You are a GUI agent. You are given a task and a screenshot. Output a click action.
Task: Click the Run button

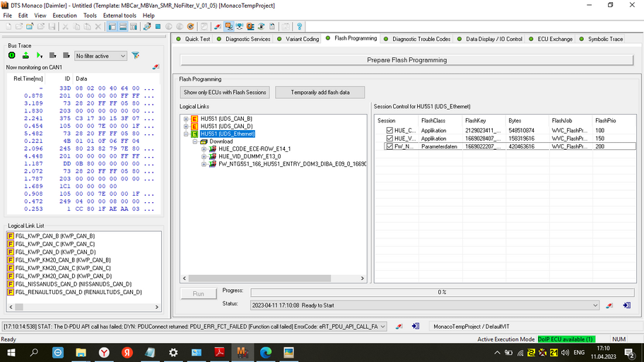click(x=199, y=294)
